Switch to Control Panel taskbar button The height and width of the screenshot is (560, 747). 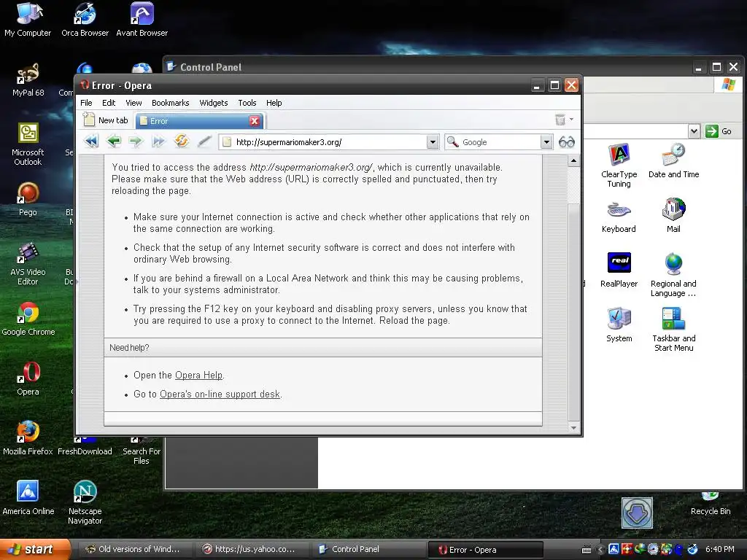click(x=367, y=549)
